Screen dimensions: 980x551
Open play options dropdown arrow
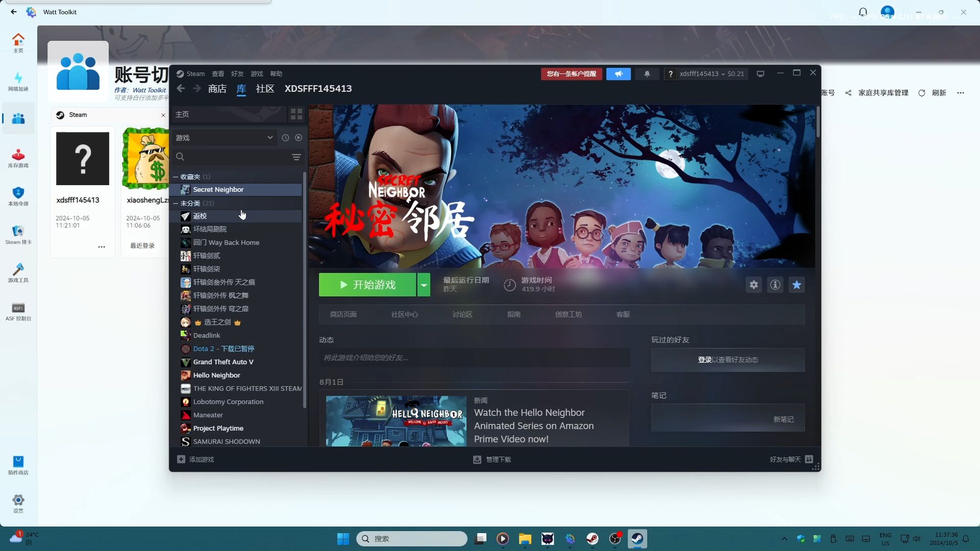(x=424, y=285)
